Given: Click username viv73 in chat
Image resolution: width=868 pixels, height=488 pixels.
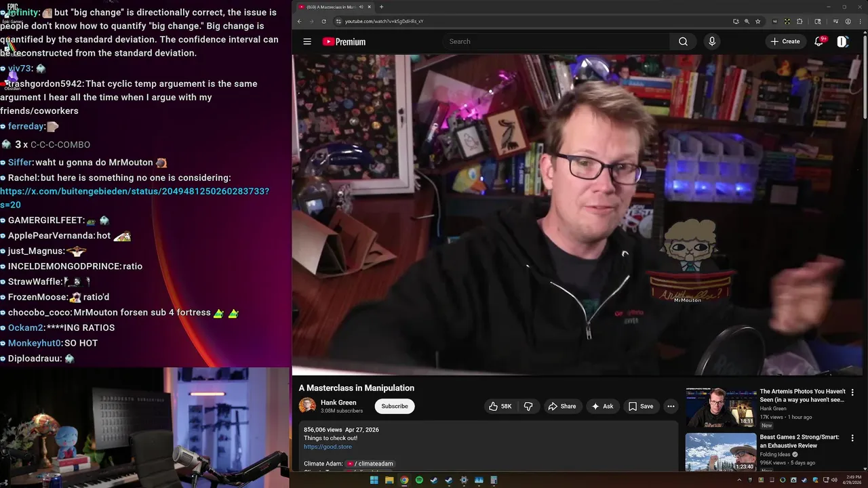Looking at the screenshot, I should pyautogui.click(x=20, y=68).
